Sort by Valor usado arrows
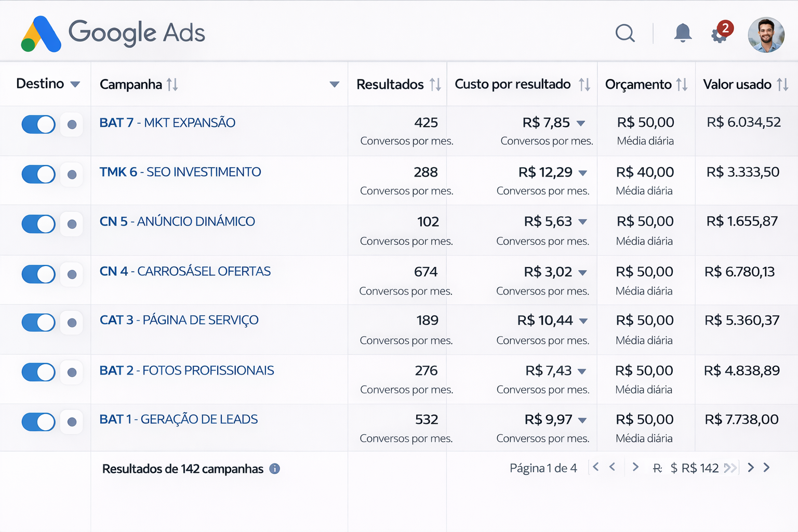The width and height of the screenshot is (798, 532). click(x=782, y=84)
